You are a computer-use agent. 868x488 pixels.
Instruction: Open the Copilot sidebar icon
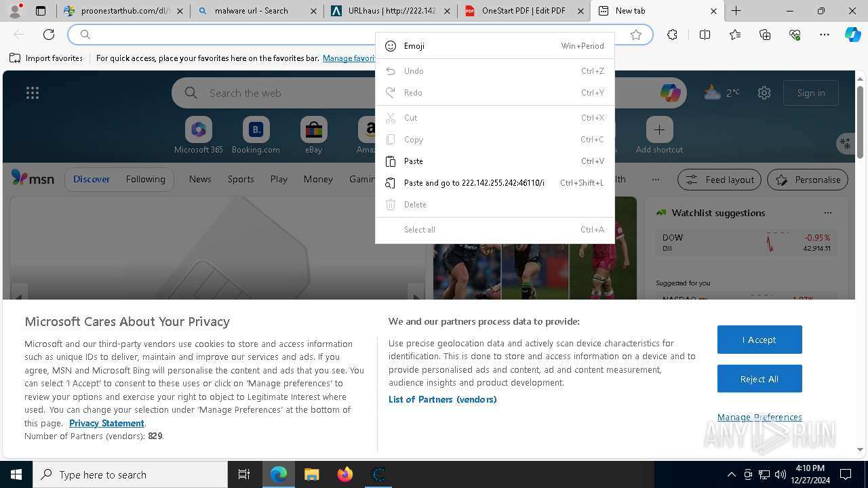click(x=853, y=35)
